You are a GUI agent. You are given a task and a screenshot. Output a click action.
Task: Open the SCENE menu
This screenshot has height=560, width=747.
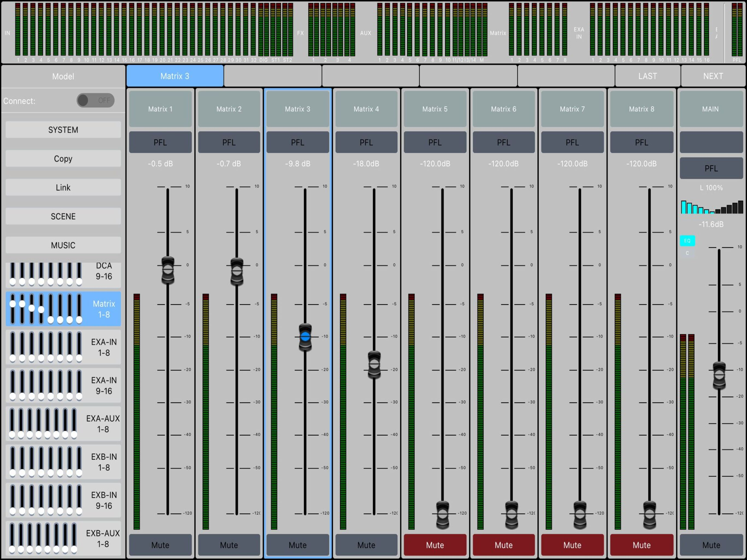point(63,216)
